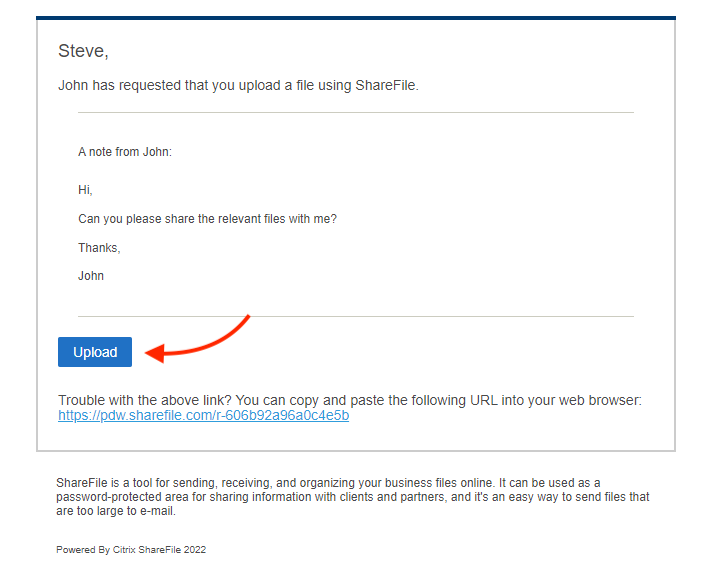
Task: Click the "Thanks," line
Action: [99, 248]
